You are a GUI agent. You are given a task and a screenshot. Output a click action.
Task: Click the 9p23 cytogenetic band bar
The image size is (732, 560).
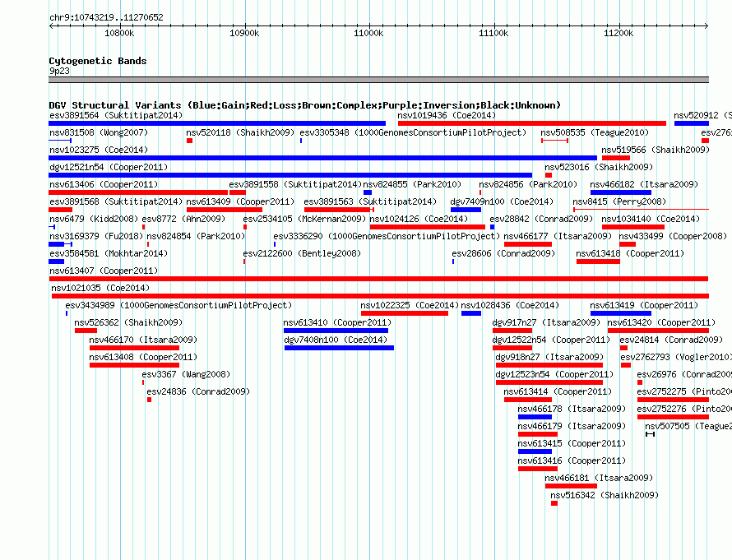tap(378, 80)
